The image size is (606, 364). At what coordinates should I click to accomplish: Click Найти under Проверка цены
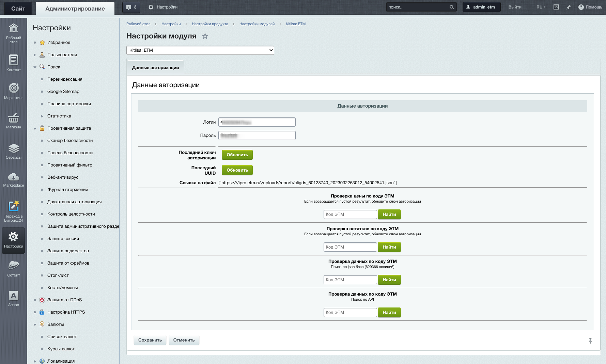click(x=389, y=215)
